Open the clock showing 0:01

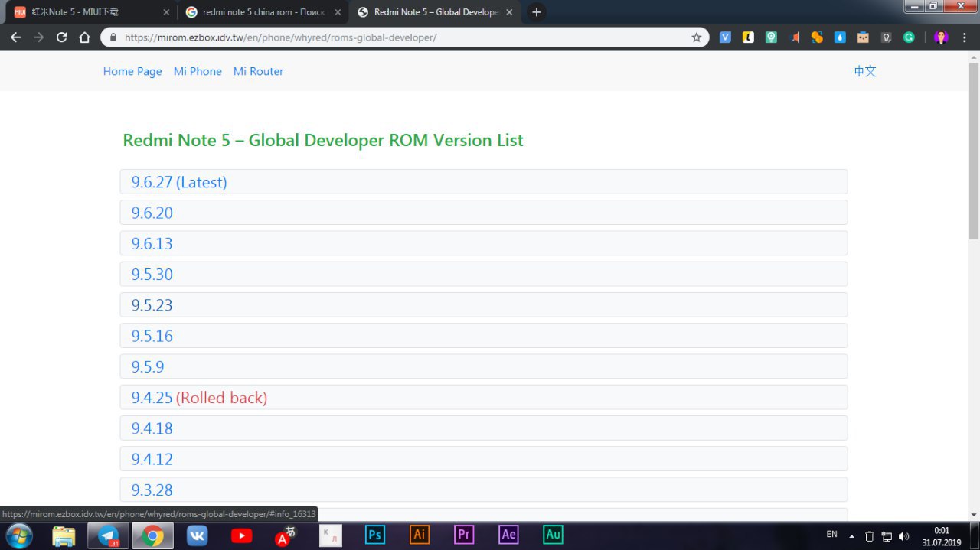941,536
